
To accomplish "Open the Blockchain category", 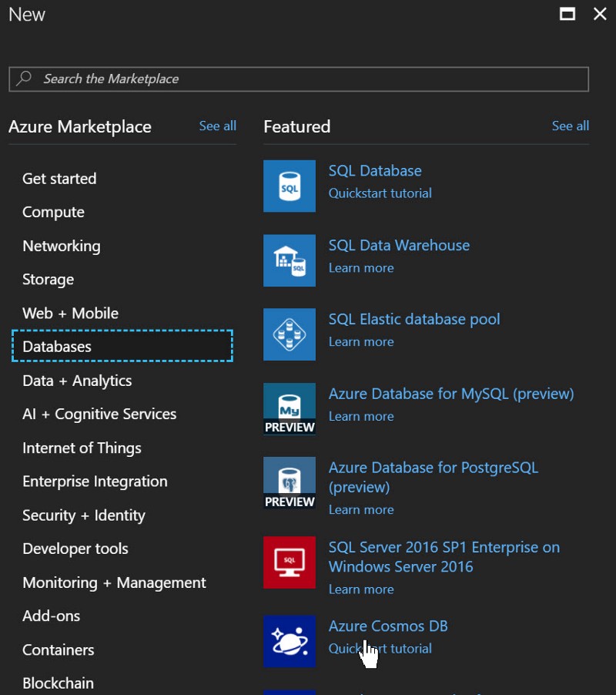I will (x=58, y=683).
